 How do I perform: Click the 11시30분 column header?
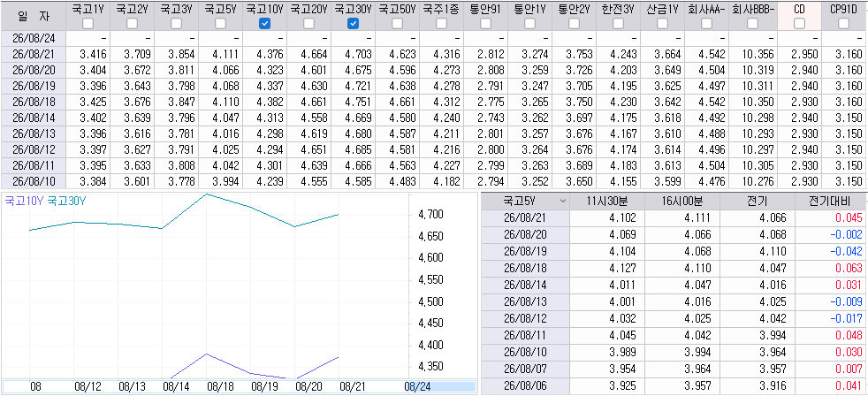606,201
